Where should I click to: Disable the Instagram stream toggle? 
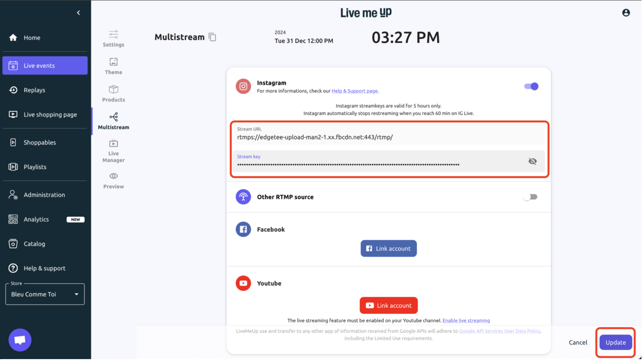(x=531, y=86)
